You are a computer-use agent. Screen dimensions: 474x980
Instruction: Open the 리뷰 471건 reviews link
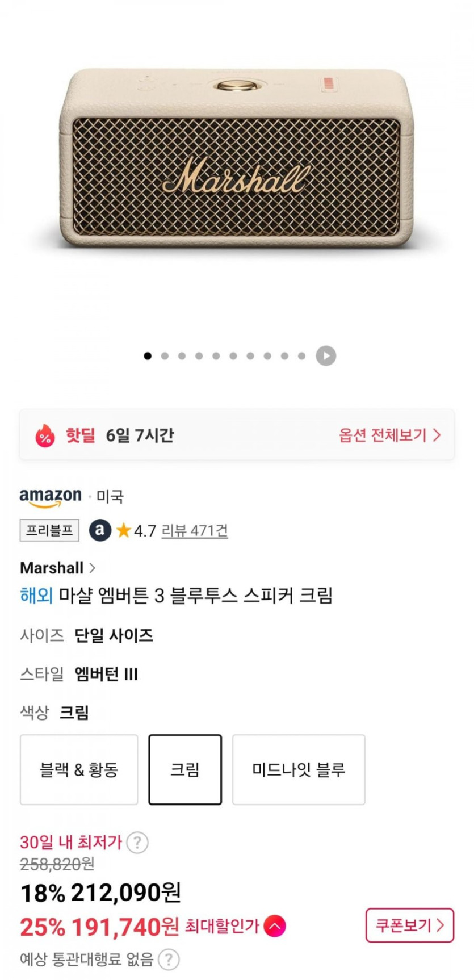(x=195, y=531)
